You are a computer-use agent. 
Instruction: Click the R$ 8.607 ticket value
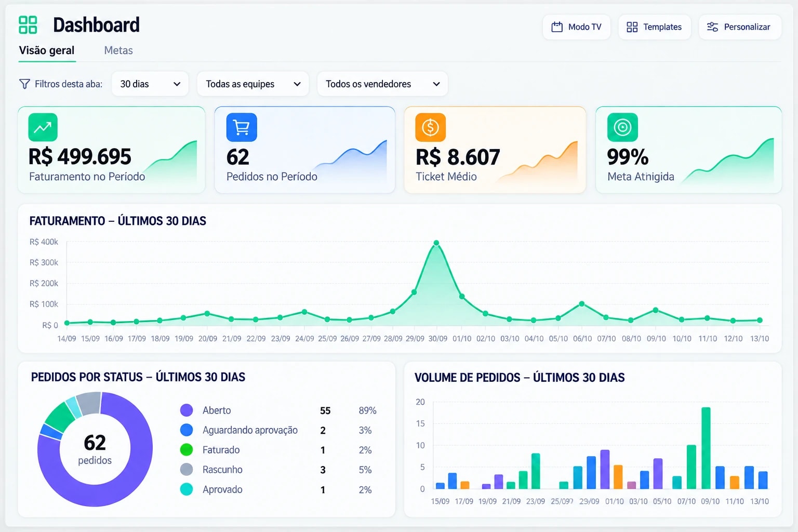pos(458,157)
